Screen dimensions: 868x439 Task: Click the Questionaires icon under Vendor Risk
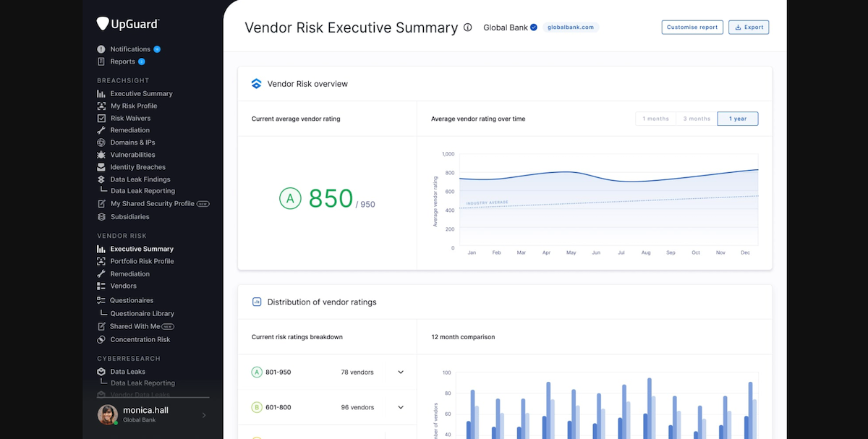[102, 300]
